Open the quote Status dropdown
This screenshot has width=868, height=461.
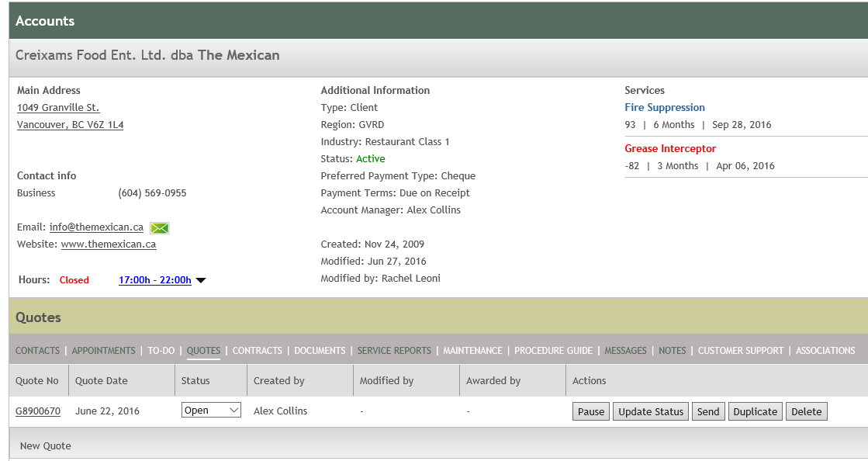pyautogui.click(x=212, y=411)
